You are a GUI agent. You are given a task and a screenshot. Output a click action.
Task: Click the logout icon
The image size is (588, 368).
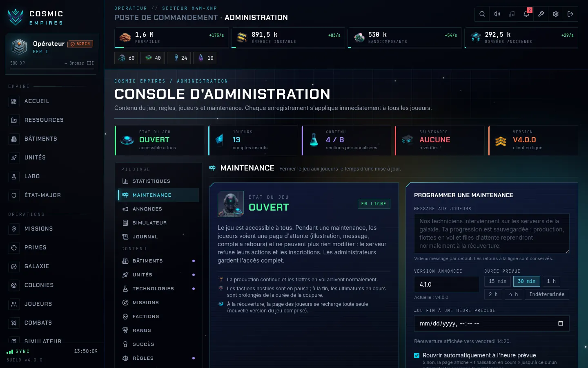(570, 14)
